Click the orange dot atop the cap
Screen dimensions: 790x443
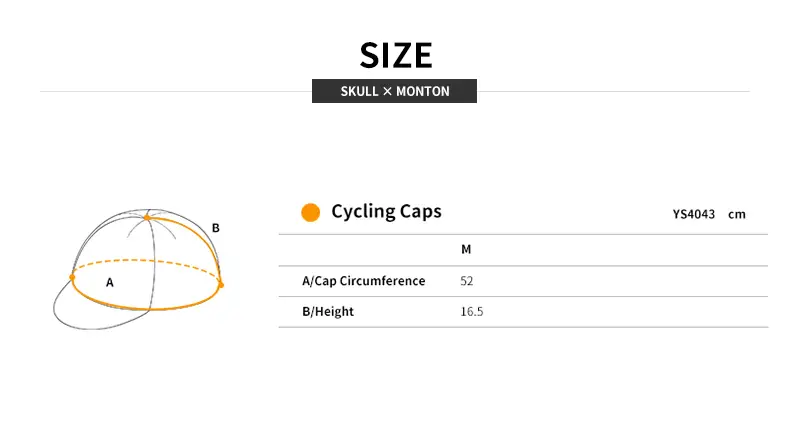click(x=147, y=217)
